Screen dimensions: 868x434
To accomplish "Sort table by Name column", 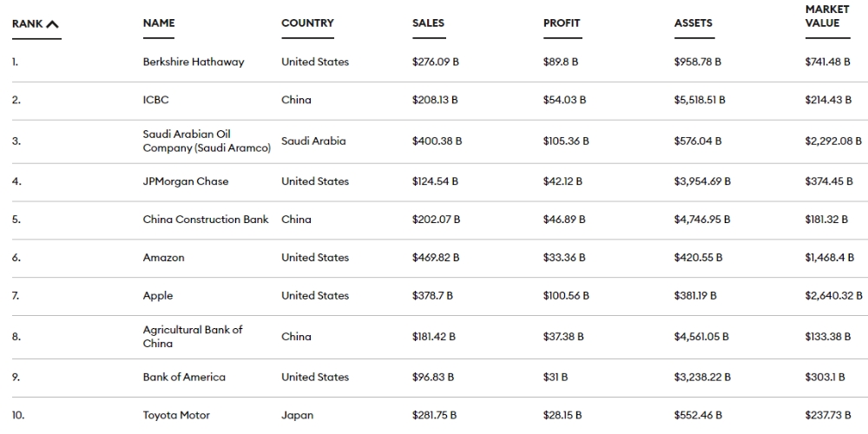I will (x=159, y=23).
